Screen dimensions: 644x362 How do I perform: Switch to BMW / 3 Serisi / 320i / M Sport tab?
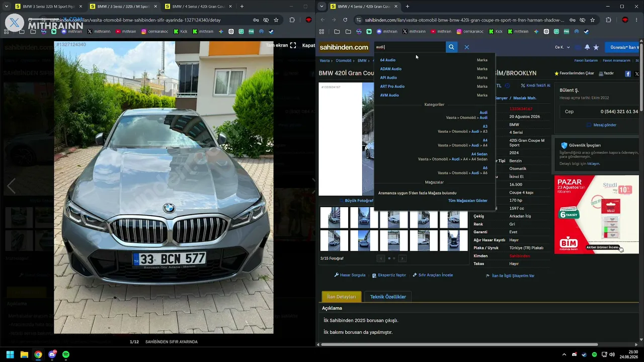[123, 7]
